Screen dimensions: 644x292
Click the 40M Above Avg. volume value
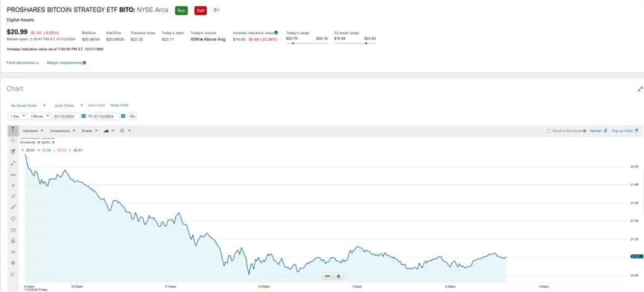pyautogui.click(x=208, y=40)
